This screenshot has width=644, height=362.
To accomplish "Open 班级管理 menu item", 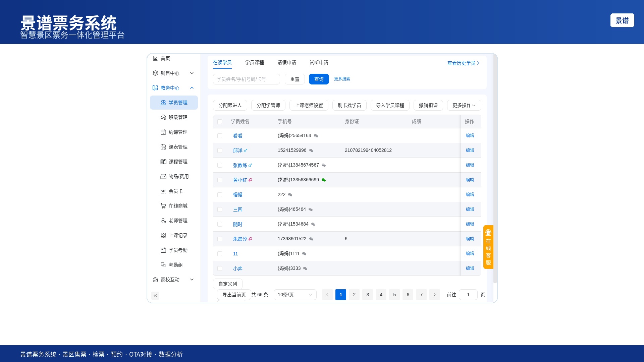I will pyautogui.click(x=174, y=117).
